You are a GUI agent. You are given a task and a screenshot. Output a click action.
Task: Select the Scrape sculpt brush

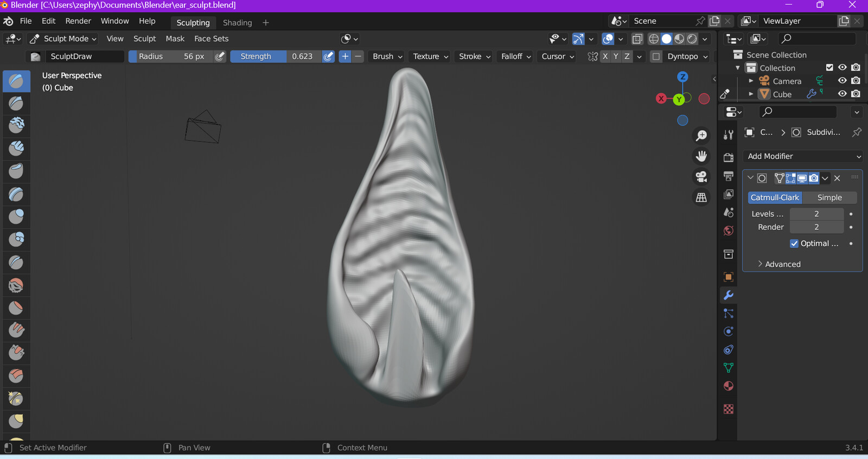[16, 353]
